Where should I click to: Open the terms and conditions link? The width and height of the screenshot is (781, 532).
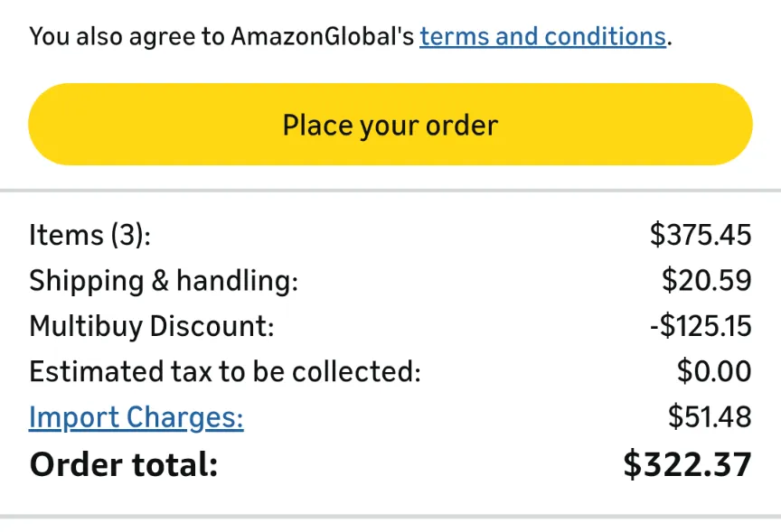pos(542,37)
